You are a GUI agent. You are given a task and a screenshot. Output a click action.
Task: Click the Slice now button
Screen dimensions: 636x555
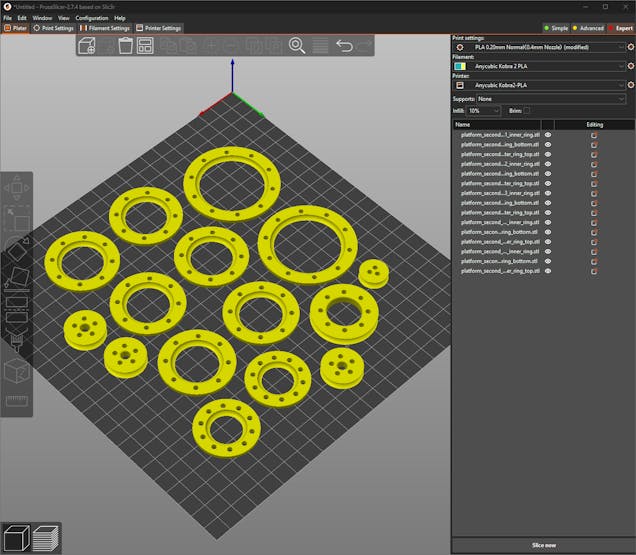tap(543, 545)
